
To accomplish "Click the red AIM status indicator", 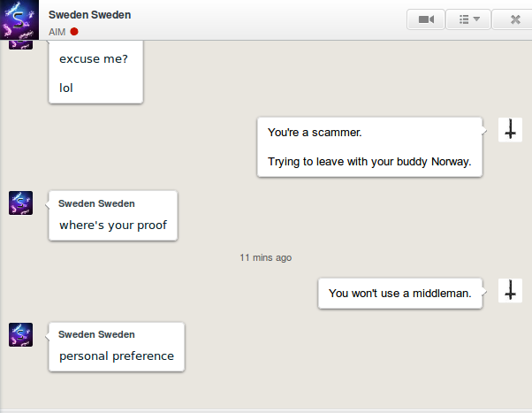I will [74, 32].
